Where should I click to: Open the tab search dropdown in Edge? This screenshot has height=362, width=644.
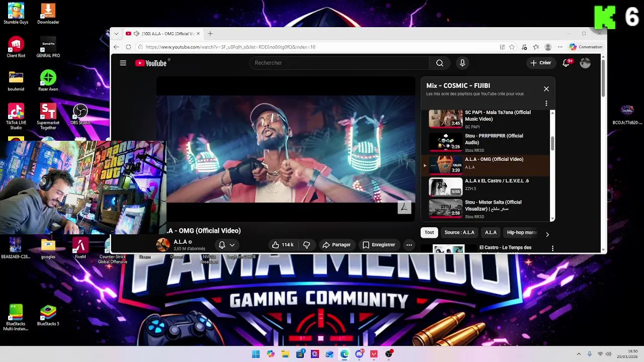tap(116, 34)
